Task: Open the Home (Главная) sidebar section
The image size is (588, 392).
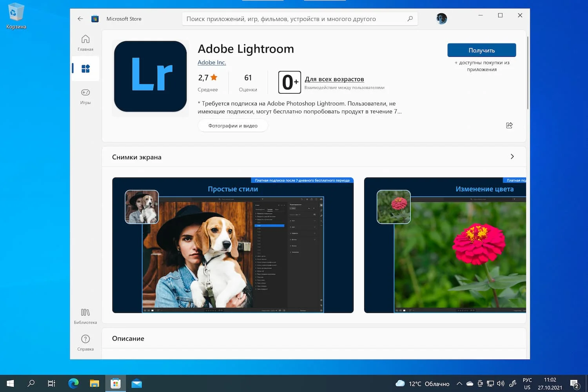Action: click(x=85, y=43)
